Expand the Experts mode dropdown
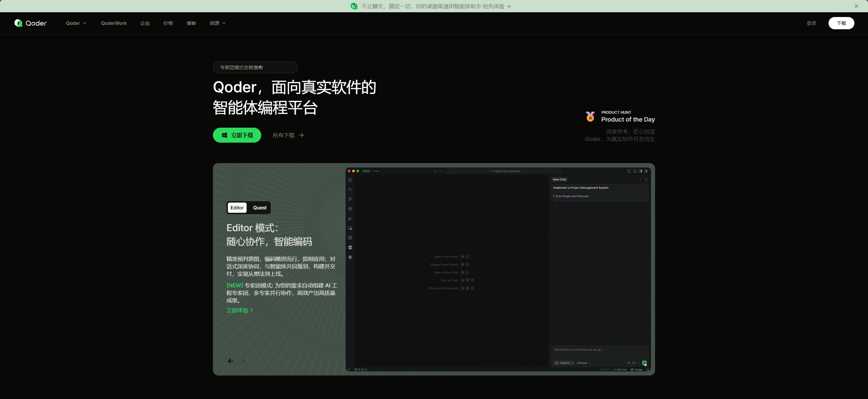The image size is (868, 399). coord(564,363)
